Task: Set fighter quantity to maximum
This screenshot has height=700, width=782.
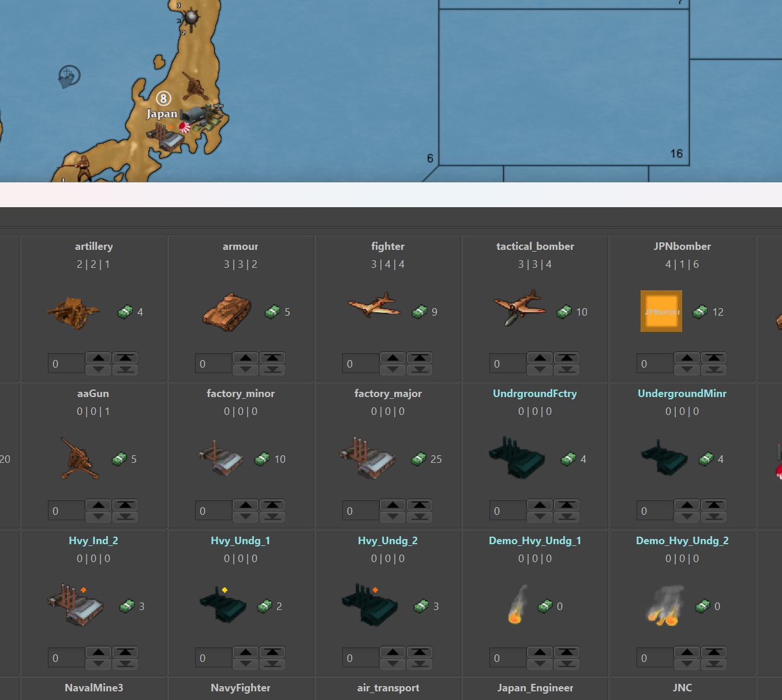Action: point(420,358)
